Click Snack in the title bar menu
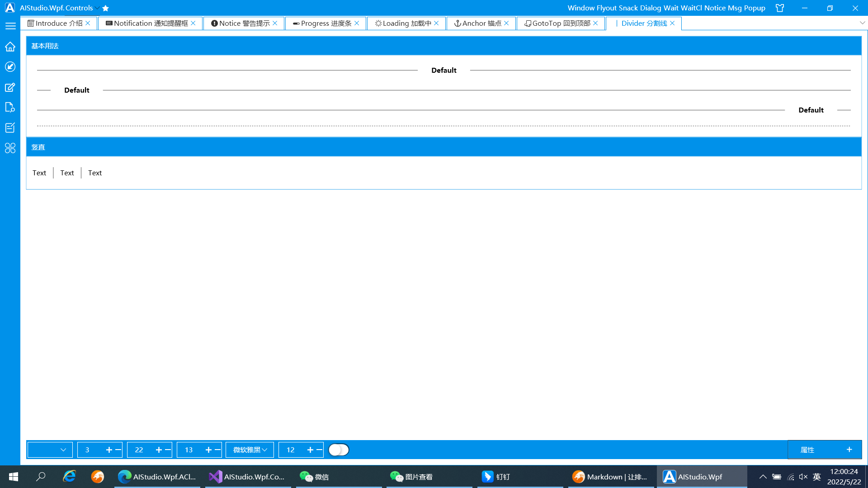This screenshot has height=488, width=868. [628, 8]
